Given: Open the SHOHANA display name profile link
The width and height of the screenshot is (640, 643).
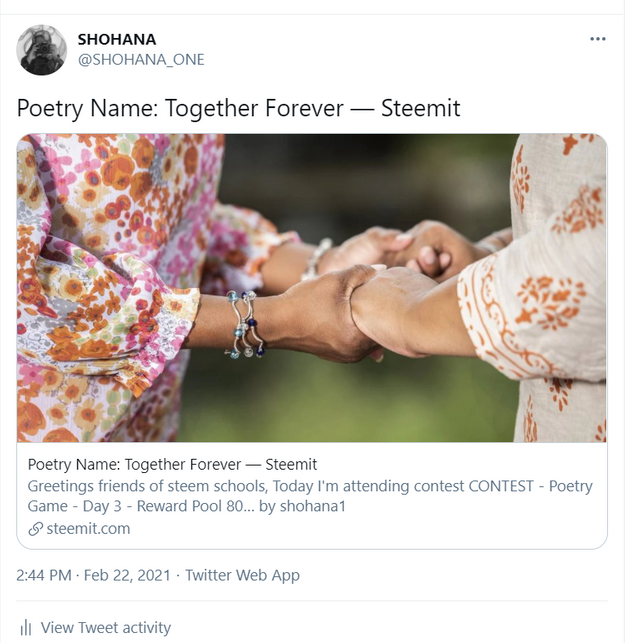Looking at the screenshot, I should pyautogui.click(x=117, y=39).
